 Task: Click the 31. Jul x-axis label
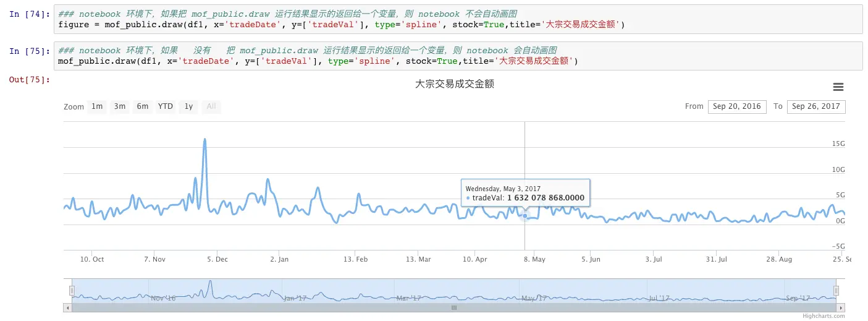point(717,259)
